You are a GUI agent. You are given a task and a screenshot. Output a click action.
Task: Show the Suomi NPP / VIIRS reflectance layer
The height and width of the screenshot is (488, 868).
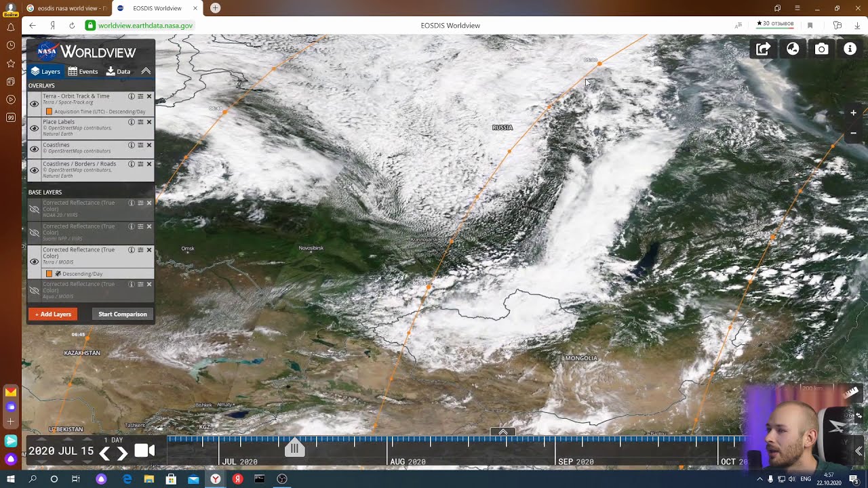click(x=34, y=232)
